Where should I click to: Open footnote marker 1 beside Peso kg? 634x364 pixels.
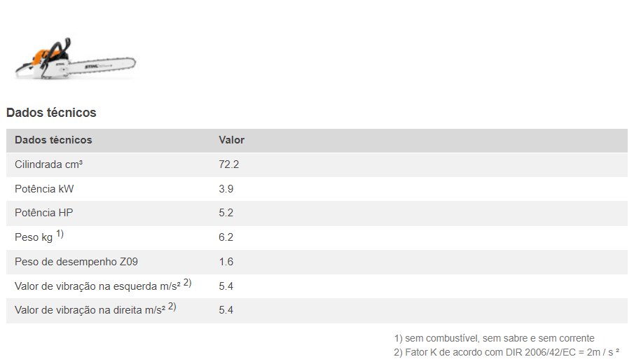(x=60, y=234)
